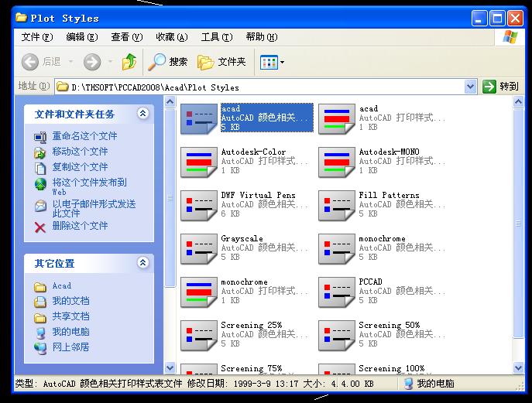Click the Back (后退) arrow button
Viewport: 532px width, 403px height.
(30, 62)
